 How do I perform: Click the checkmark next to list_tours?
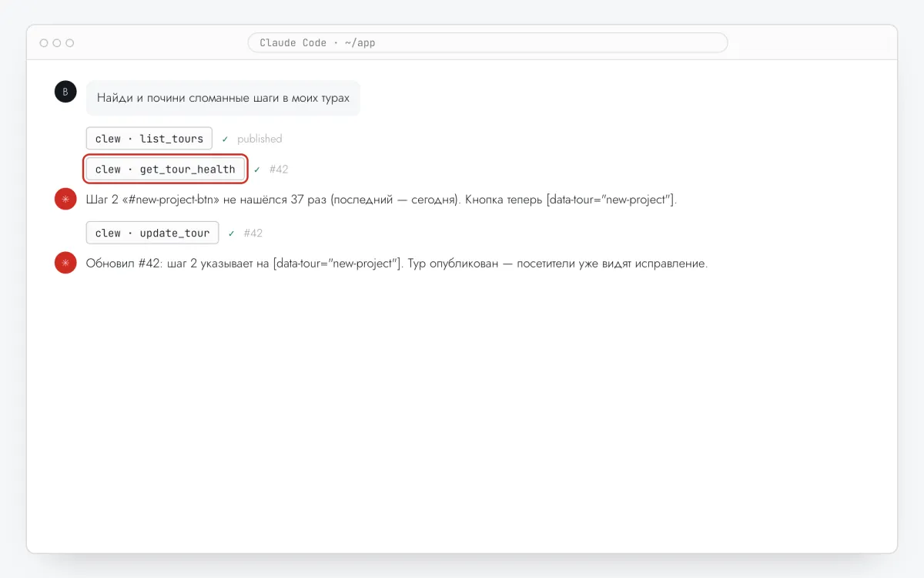coord(225,139)
